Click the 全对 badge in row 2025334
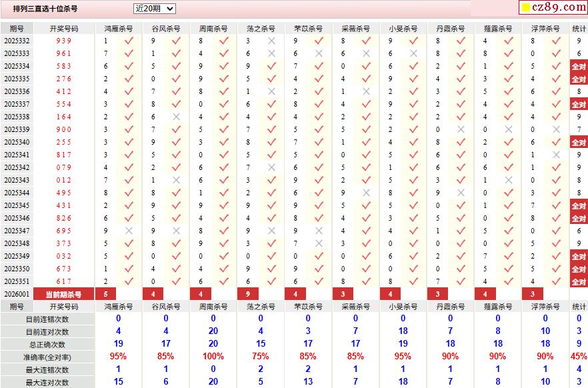 (579, 67)
